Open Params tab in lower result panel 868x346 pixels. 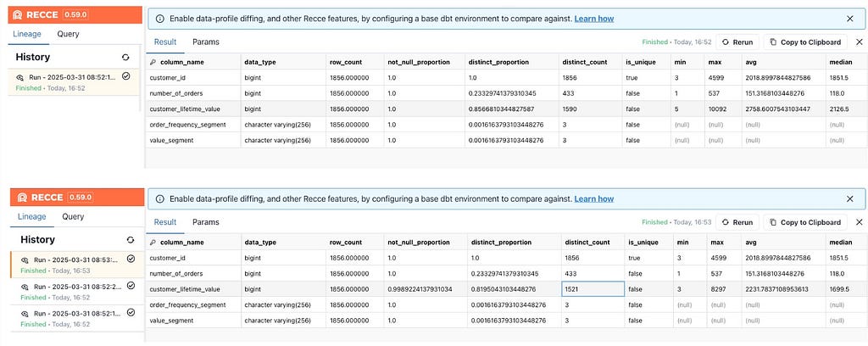206,222
